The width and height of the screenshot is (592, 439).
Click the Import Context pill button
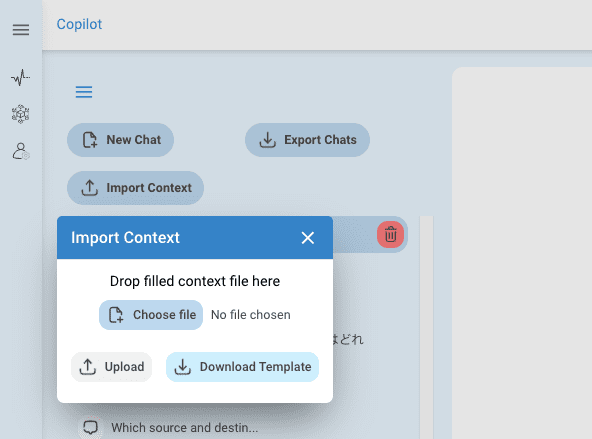click(x=136, y=188)
